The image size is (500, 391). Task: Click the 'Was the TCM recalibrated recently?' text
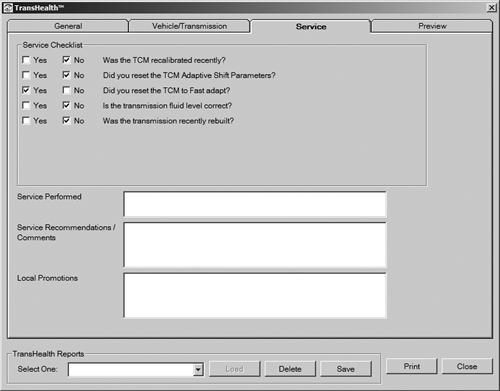[164, 60]
